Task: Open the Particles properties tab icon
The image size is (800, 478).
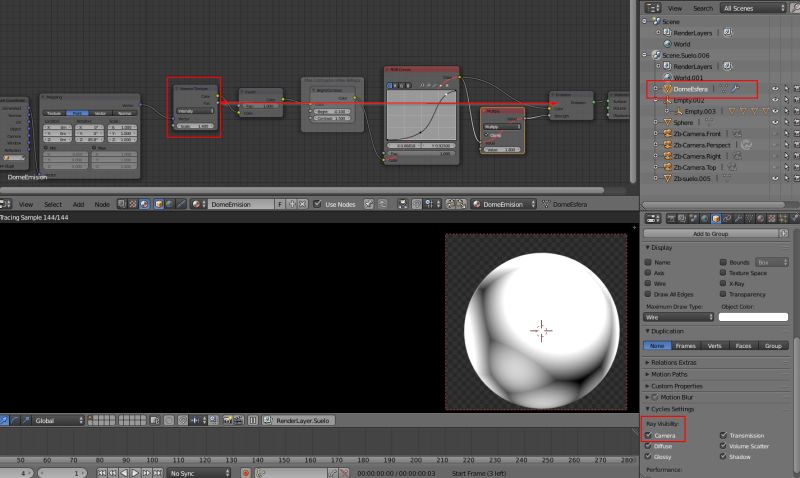Action: (783, 219)
